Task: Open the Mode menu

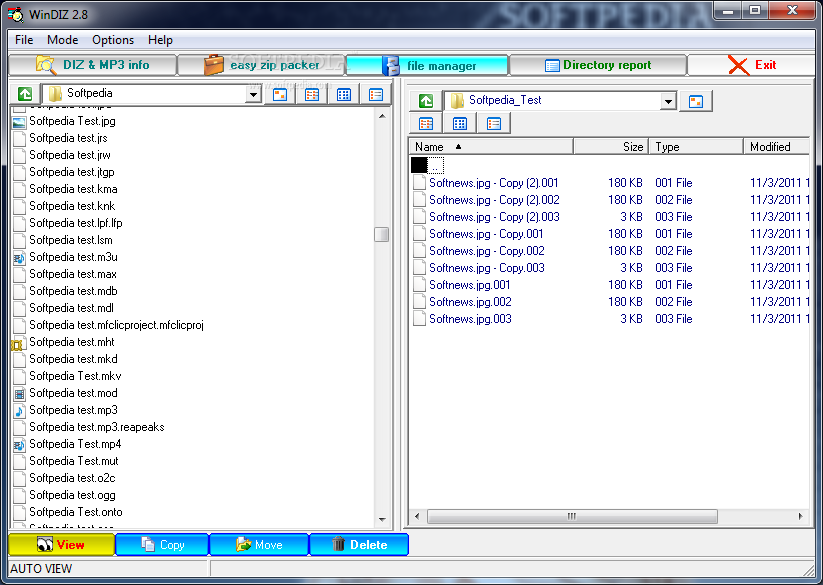Action: [62, 40]
